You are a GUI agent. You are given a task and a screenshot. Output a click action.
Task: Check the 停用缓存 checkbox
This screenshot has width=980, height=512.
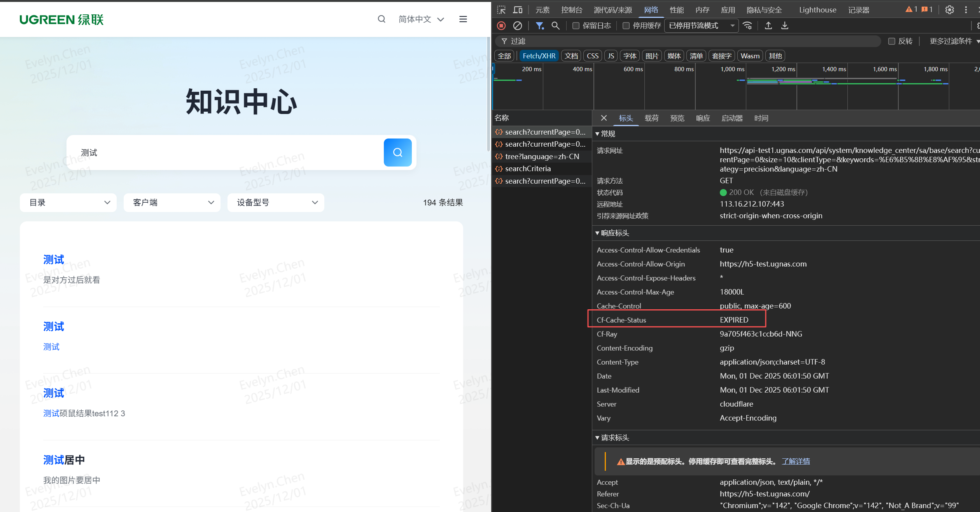coord(626,26)
